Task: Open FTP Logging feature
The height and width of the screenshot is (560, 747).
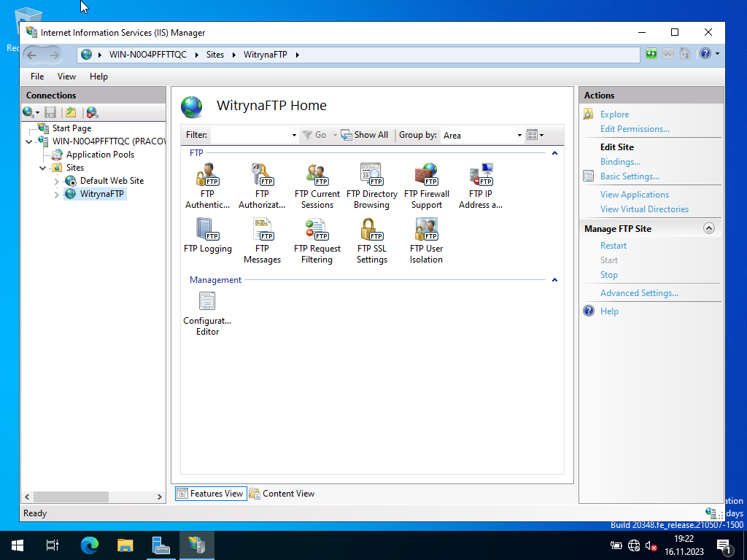Action: click(208, 236)
